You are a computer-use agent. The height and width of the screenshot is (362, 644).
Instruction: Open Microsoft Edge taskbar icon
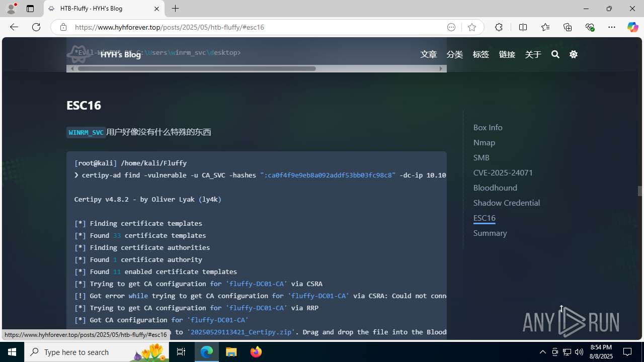coord(207,352)
